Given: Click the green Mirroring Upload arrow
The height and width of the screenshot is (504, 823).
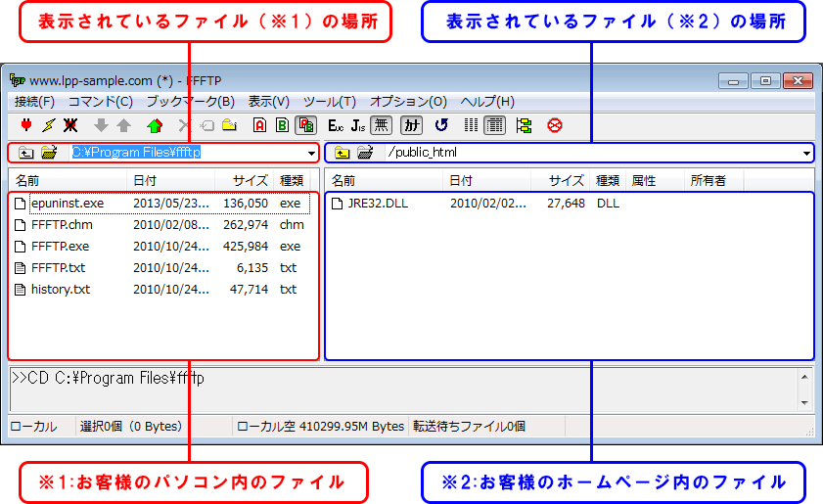Looking at the screenshot, I should [155, 125].
